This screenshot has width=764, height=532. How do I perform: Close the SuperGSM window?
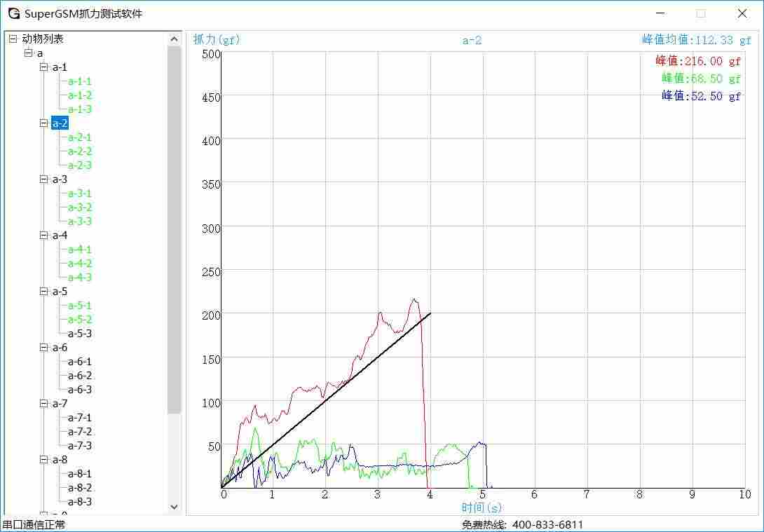[742, 13]
